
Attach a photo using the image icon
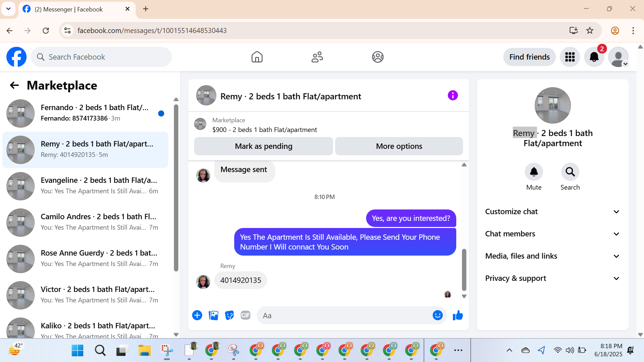coord(213,315)
